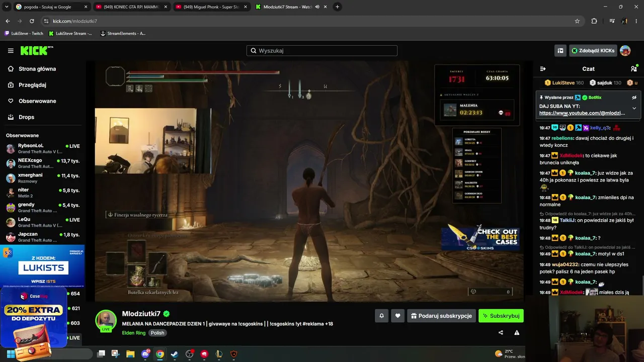Select sajduk in the chat leaderboard

tap(605, 83)
